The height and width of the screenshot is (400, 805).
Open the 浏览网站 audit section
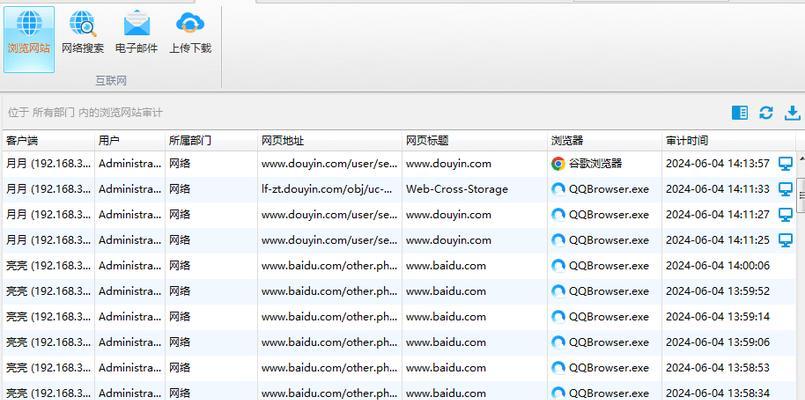(x=29, y=39)
